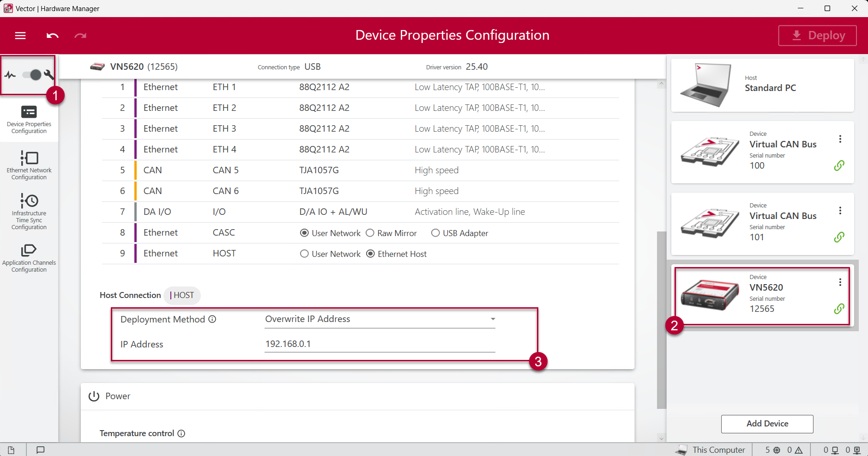Viewport: 868px width, 456px height.
Task: Select User Network for HOST row
Action: pos(304,254)
